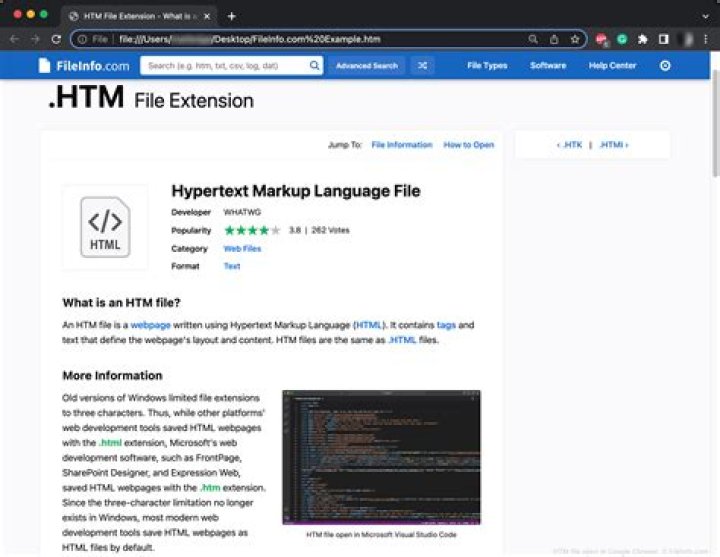Open the Chrome three-dot menu
The image size is (720, 557).
click(x=707, y=39)
